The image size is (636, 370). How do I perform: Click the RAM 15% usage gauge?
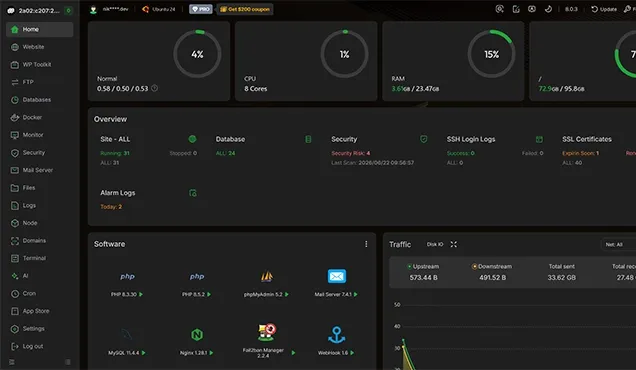[492, 54]
